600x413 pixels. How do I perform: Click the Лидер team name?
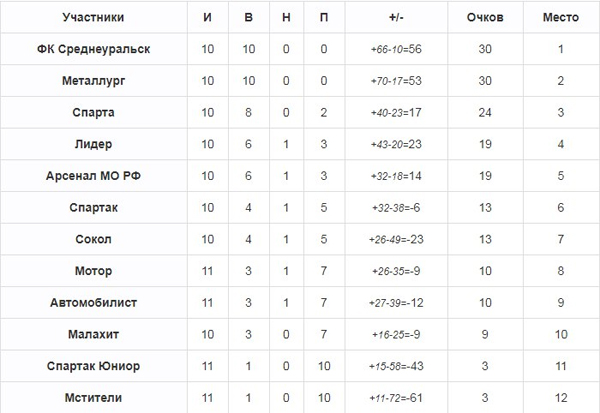(x=93, y=144)
